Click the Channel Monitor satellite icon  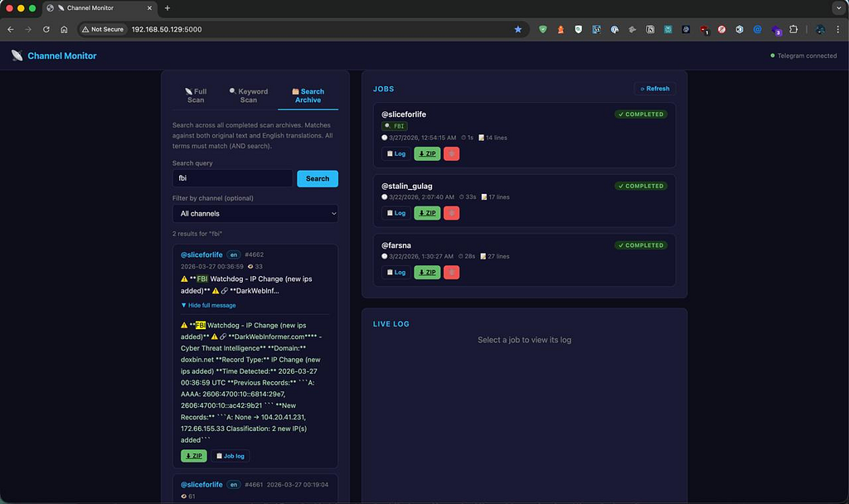tap(17, 56)
